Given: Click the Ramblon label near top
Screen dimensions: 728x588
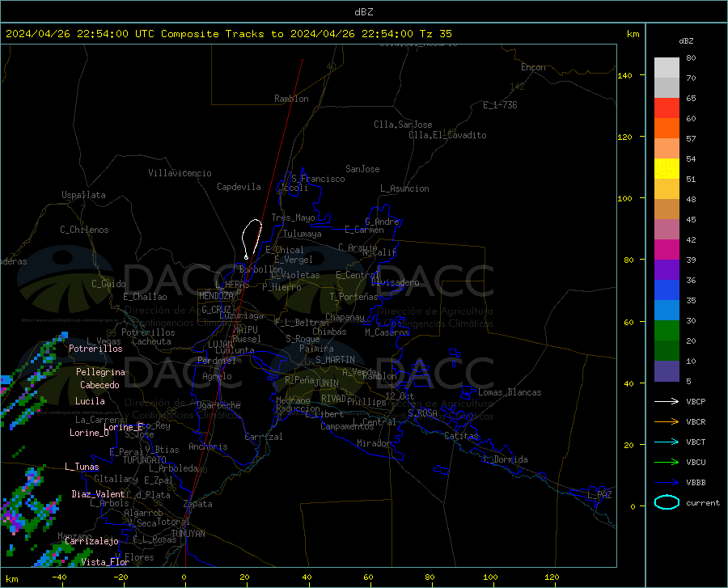Looking at the screenshot, I should click(x=291, y=99).
